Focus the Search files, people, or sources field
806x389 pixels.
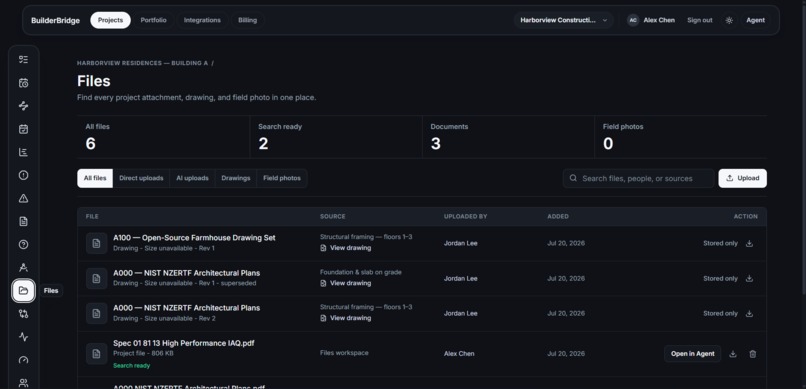[638, 178]
